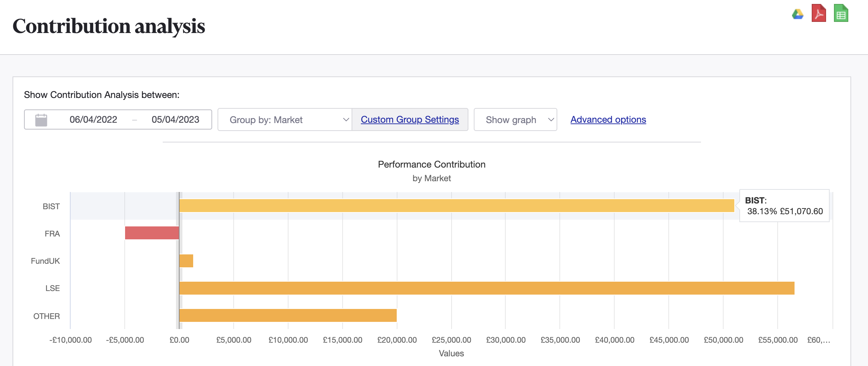Click the red FRA negative bar
Image resolution: width=868 pixels, height=366 pixels.
coord(152,233)
